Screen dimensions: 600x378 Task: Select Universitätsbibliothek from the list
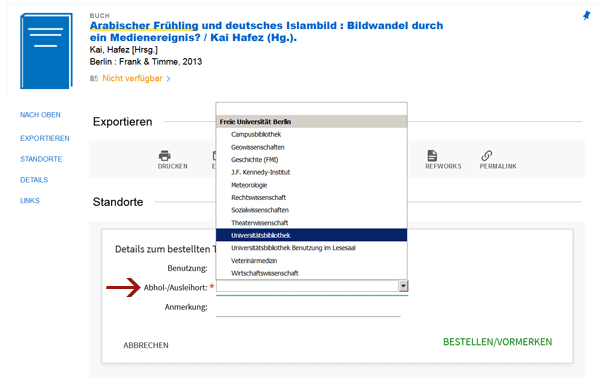[x=311, y=235]
